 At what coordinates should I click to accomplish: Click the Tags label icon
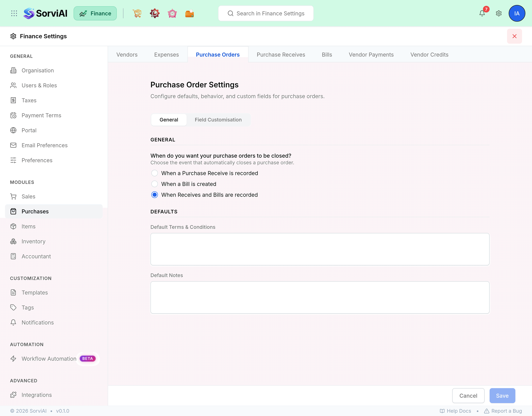(13, 307)
